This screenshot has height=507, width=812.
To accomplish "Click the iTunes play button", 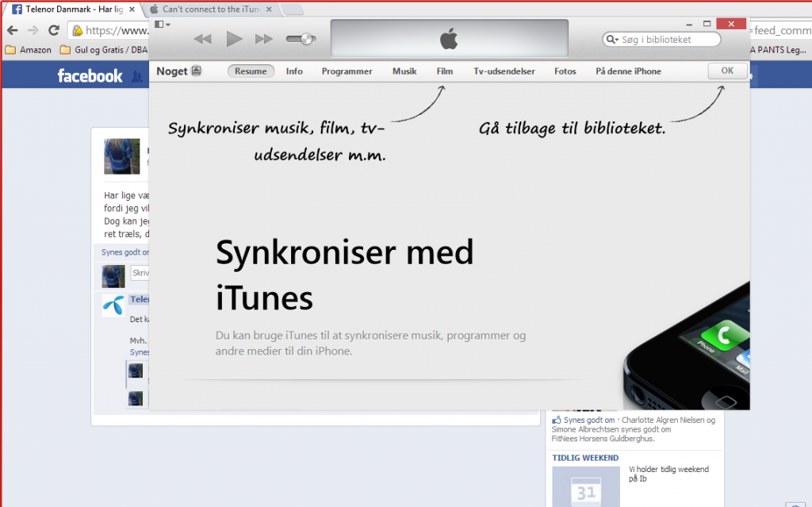I will (x=234, y=38).
